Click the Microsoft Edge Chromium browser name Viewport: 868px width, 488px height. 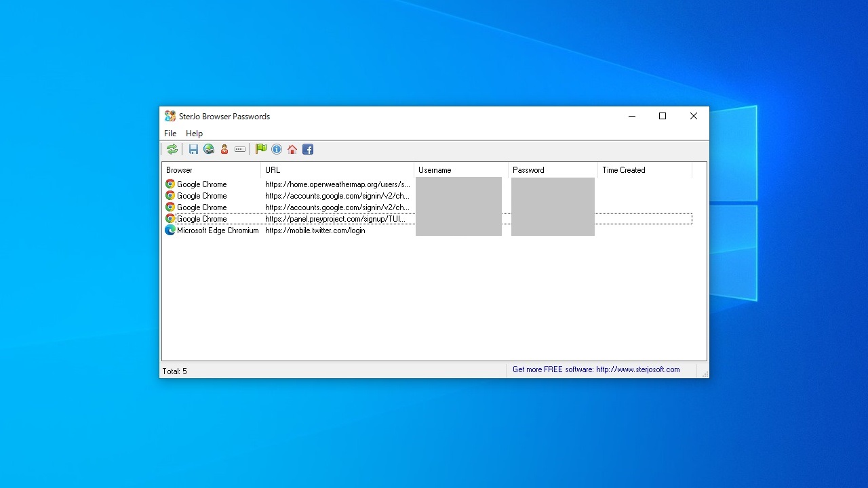(218, 230)
